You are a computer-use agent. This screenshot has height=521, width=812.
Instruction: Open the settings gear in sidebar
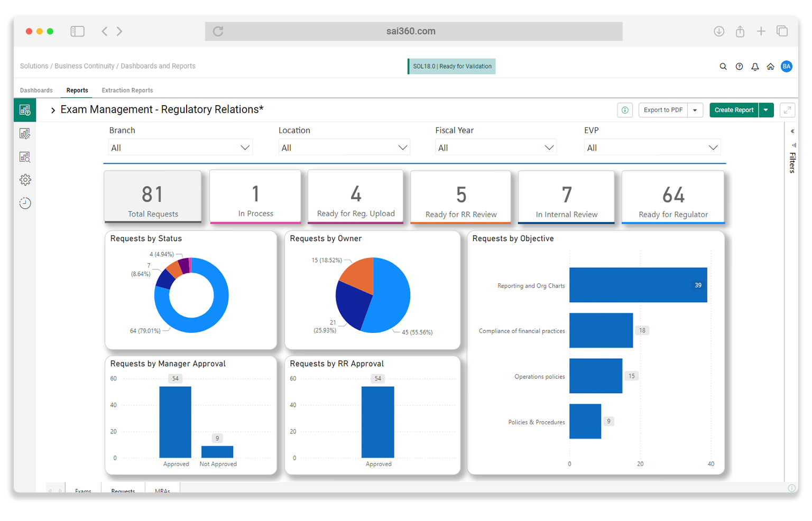(x=25, y=180)
